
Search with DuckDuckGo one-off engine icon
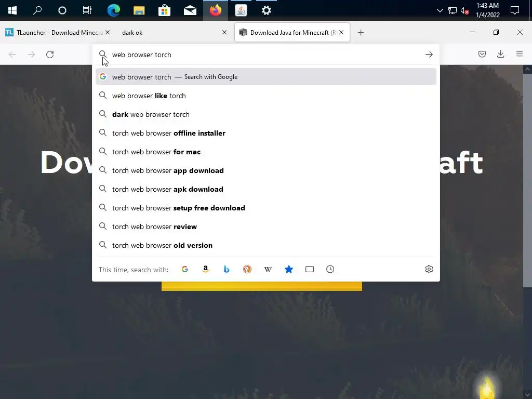point(247,269)
